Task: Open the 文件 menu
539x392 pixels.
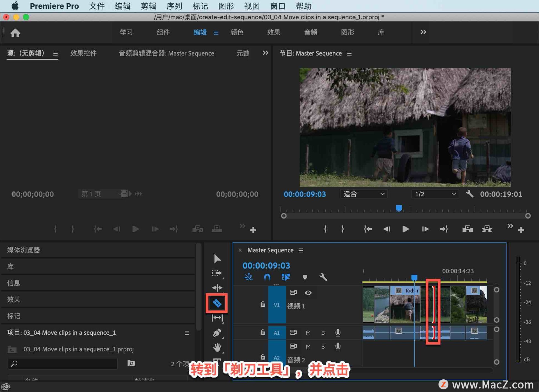Action: point(97,6)
